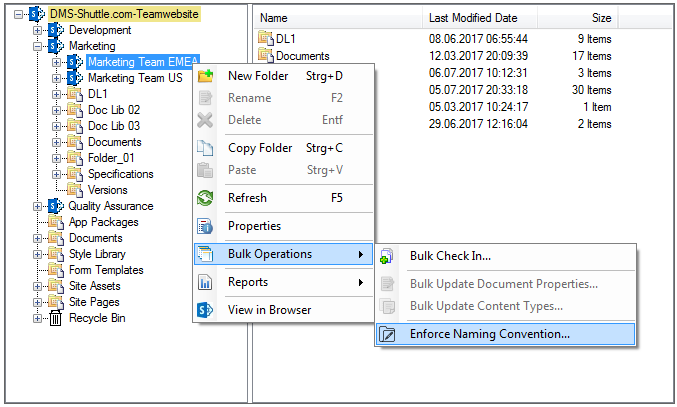The width and height of the screenshot is (677, 407).
Task: Sort by the Name column header
Action: tap(338, 18)
